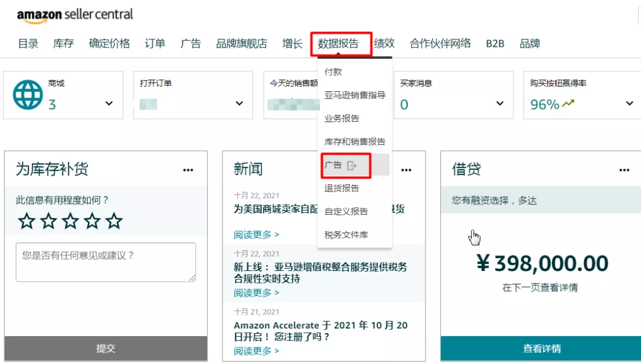Rate three stars in feedback stars
Viewport: 641px width, 364px height.
tap(70, 221)
